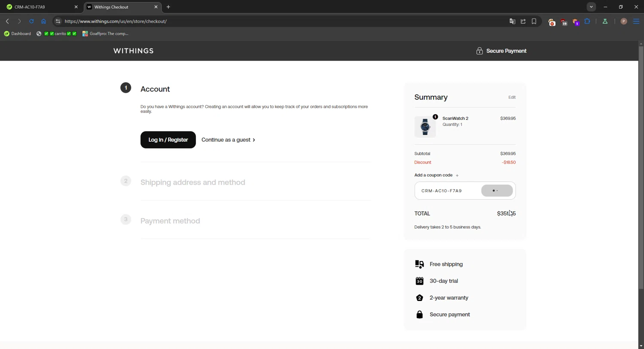Viewport: 644px width, 349px height.
Task: Click the Withings logo
Action: 134,51
